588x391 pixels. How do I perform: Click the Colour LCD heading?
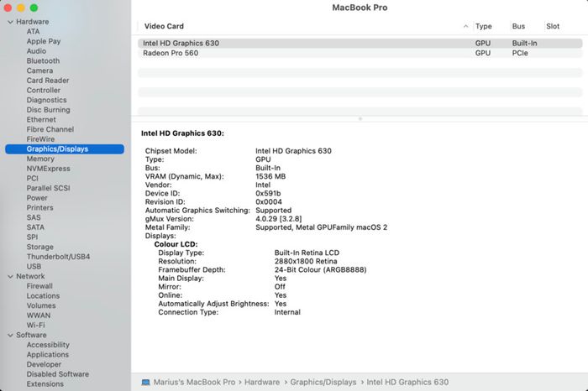[176, 244]
